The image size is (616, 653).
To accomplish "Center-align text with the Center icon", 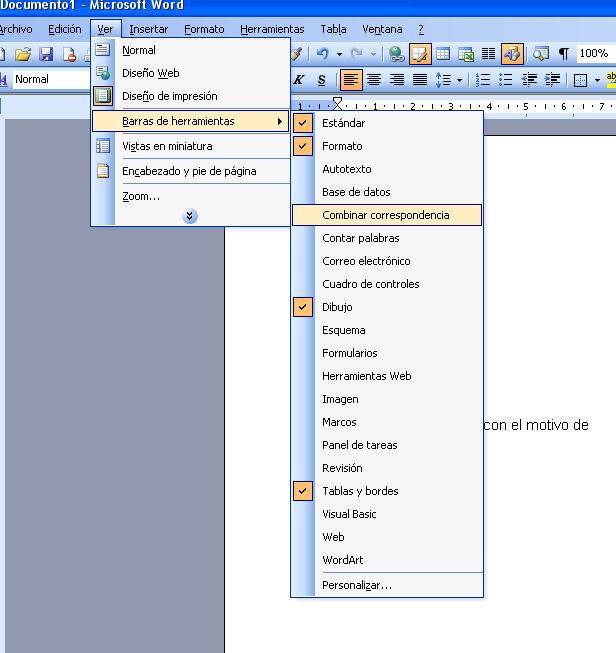I will [x=374, y=80].
